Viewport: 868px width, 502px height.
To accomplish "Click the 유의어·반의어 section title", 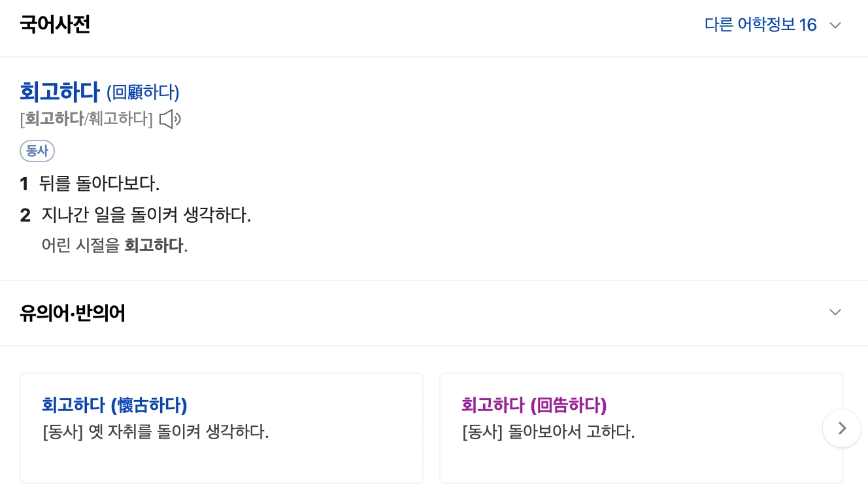I will [x=73, y=313].
